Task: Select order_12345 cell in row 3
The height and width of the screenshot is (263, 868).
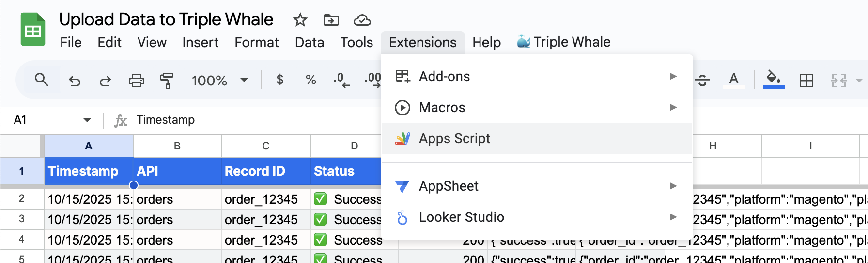Action: click(266, 219)
